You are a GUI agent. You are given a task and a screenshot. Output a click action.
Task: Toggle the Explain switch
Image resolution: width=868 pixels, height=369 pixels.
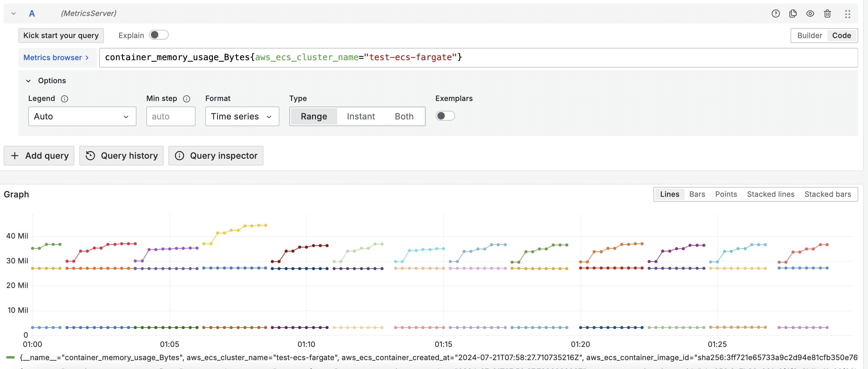(159, 35)
